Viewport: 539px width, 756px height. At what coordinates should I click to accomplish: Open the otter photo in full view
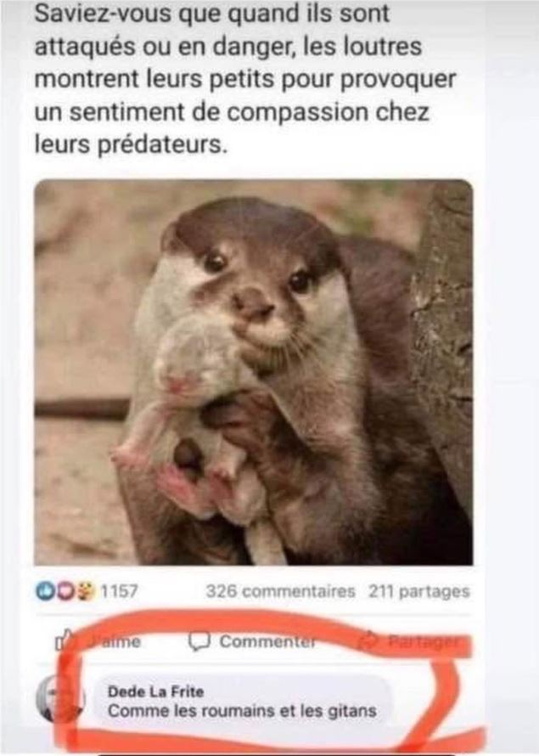click(x=253, y=372)
